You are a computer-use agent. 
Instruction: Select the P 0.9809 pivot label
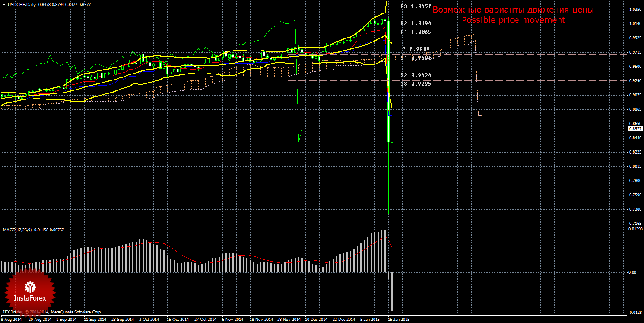pos(416,49)
